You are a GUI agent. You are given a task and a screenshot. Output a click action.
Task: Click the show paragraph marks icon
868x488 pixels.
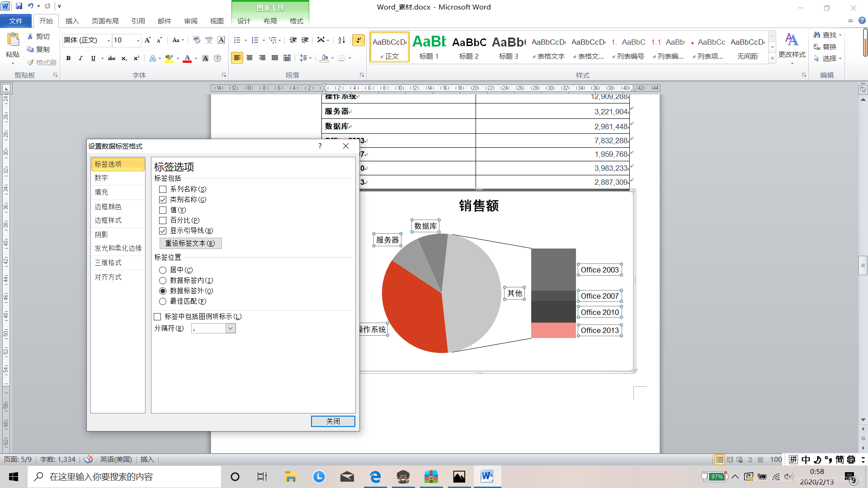click(359, 40)
